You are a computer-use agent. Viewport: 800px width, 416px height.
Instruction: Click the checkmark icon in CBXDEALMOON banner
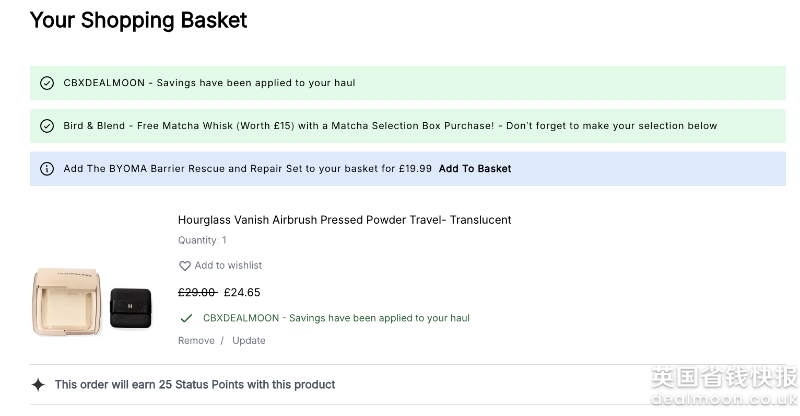[x=46, y=83]
